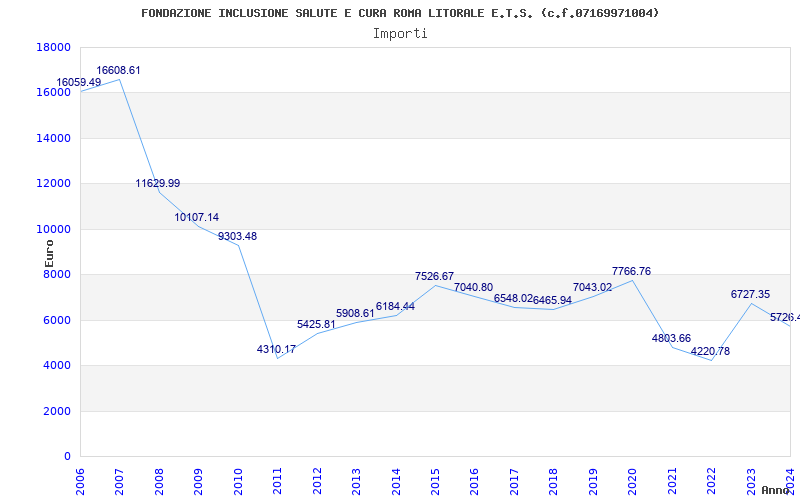Select data label 4310.17
Image resolution: width=800 pixels, height=500 pixels.
(276, 349)
